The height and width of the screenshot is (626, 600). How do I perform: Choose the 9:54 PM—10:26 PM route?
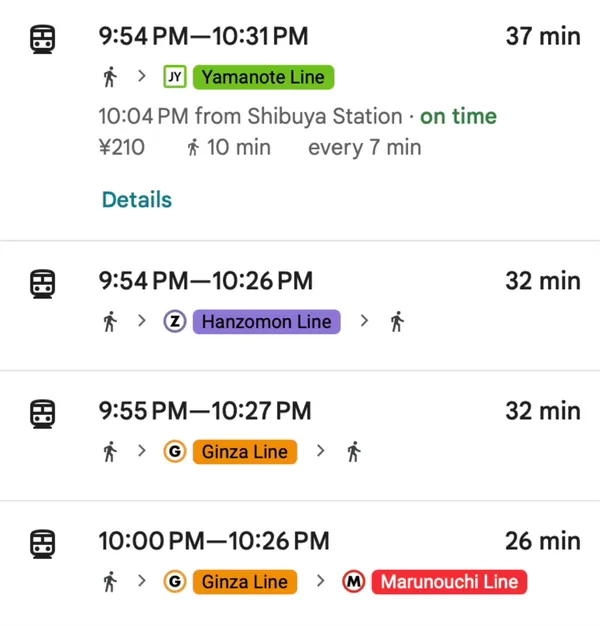pyautogui.click(x=205, y=281)
